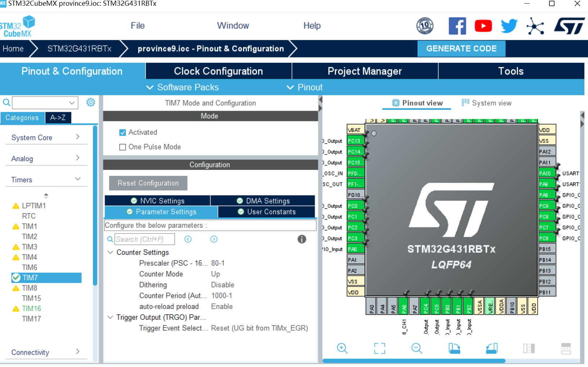Switch to System view
This screenshot has height=367, width=588.
pos(486,103)
